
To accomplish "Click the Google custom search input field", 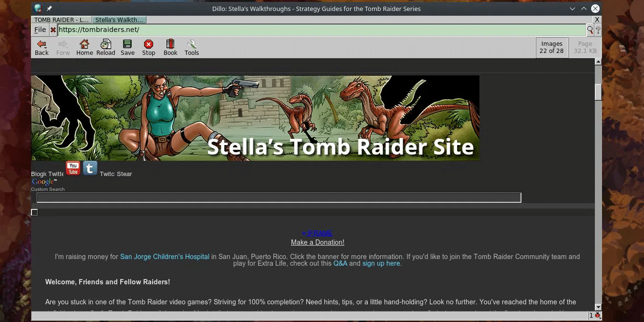I will 279,197.
